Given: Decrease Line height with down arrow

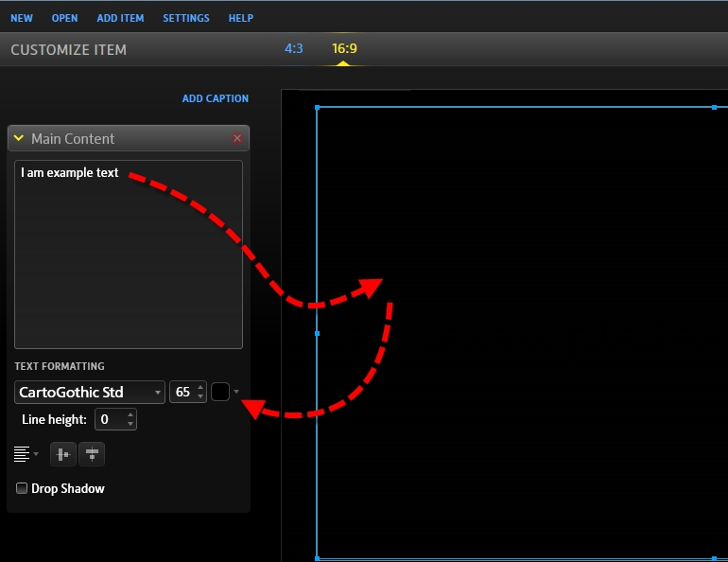Looking at the screenshot, I should pos(130,424).
